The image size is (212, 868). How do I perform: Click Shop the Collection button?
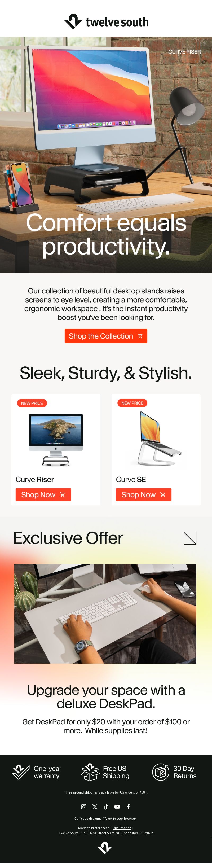coord(106,336)
